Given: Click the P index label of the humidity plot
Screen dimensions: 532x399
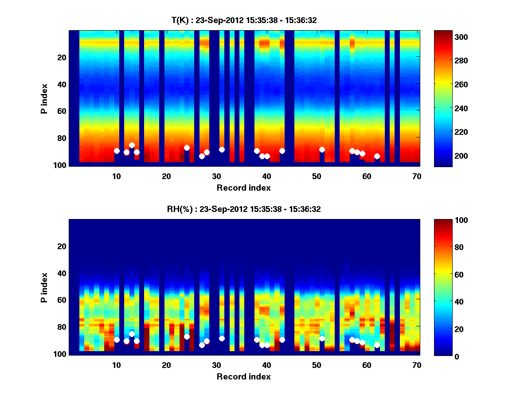Looking at the screenshot, I should point(44,287).
